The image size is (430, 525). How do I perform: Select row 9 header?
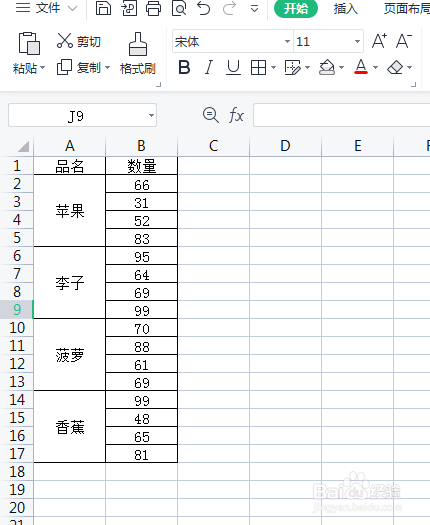17,309
